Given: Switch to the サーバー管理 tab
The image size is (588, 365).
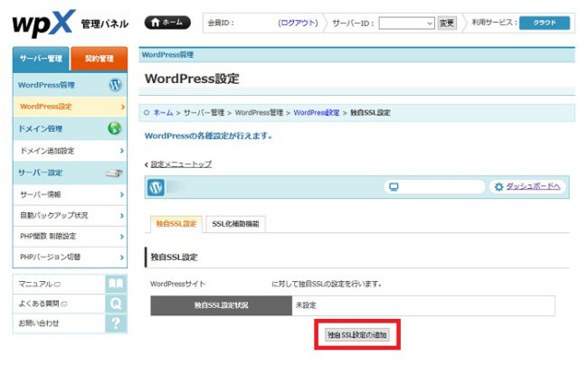Looking at the screenshot, I should pos(41,59).
